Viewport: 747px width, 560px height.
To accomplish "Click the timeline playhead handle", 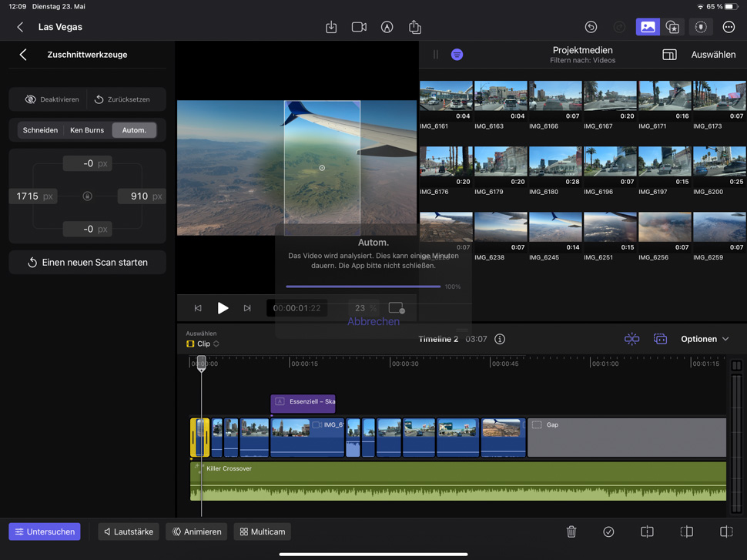I will (202, 363).
